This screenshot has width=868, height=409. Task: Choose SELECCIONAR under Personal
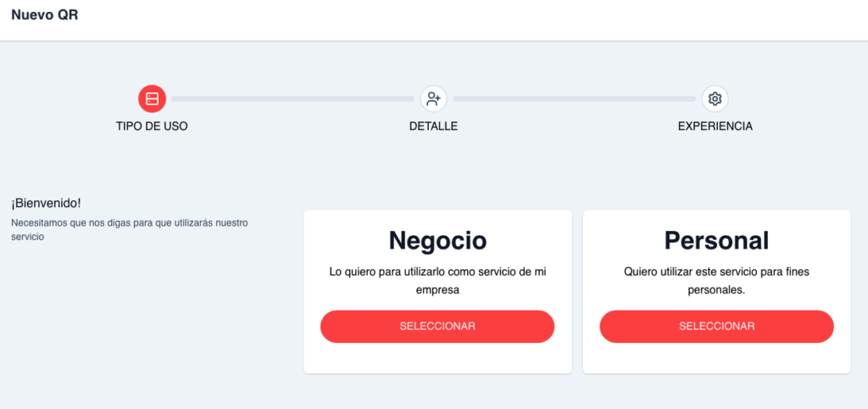[x=716, y=327]
